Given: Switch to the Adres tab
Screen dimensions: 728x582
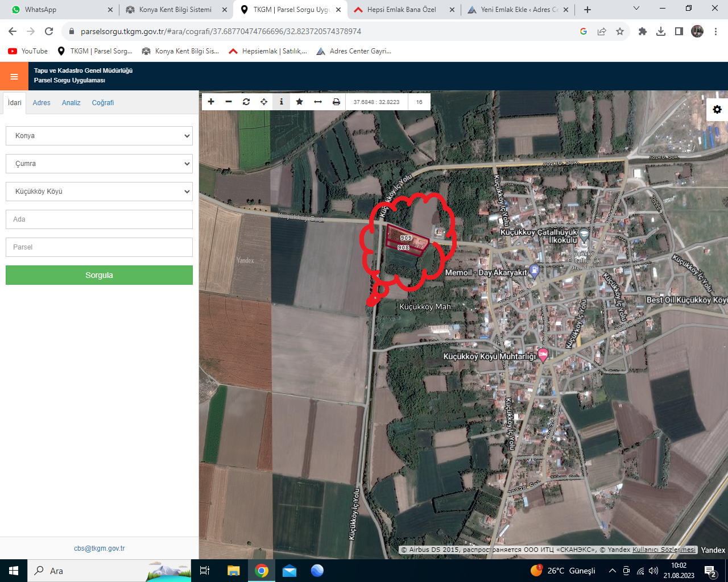Looking at the screenshot, I should [42, 103].
